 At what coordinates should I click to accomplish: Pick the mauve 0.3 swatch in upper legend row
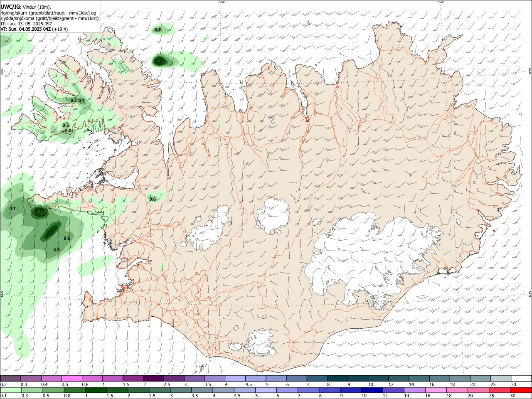click(x=31, y=378)
